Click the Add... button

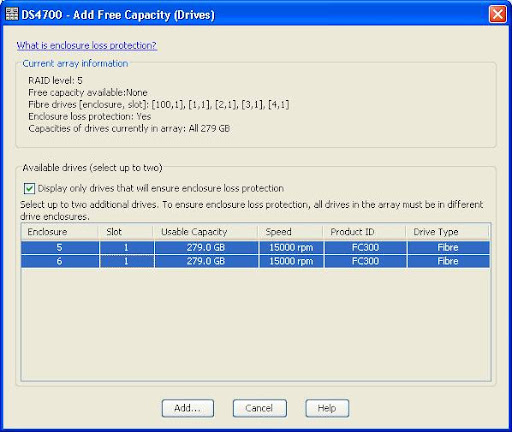188,408
